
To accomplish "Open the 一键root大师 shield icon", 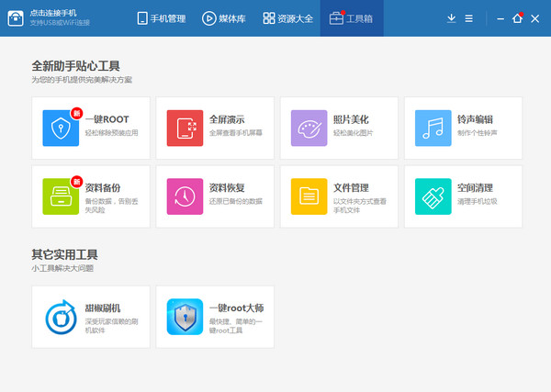I will (185, 317).
